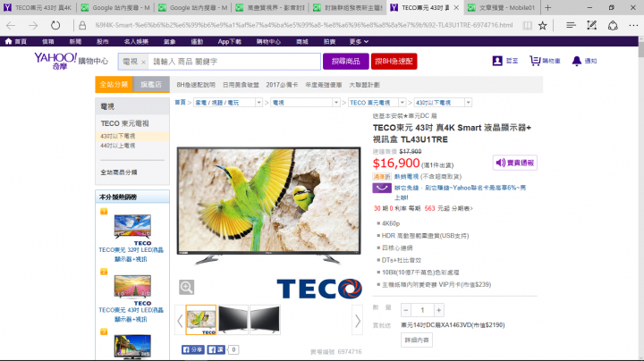644x361 pixels.
Task: Open App download in purple bar
Action: pyautogui.click(x=230, y=41)
